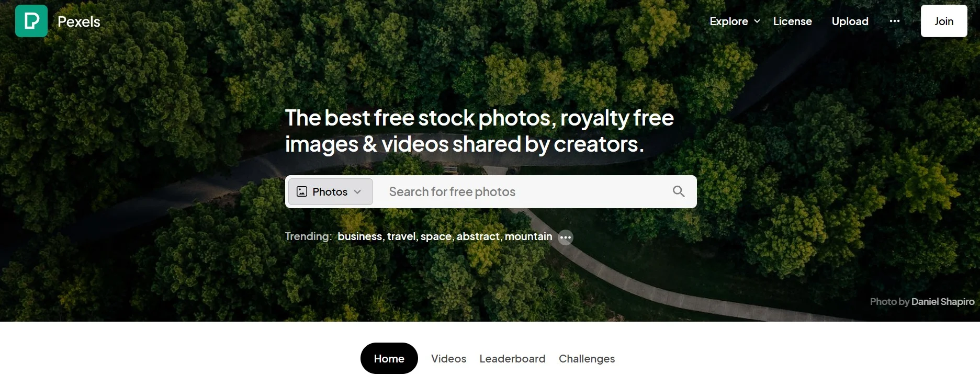Image resolution: width=980 pixels, height=386 pixels.
Task: Visit photographer Daniel Shapiro's profile
Action: pyautogui.click(x=942, y=302)
